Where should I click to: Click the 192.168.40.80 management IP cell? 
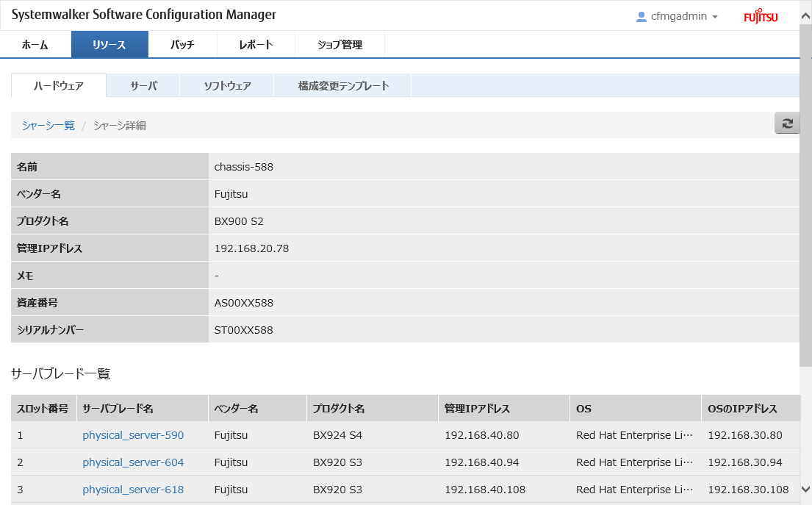pos(481,435)
